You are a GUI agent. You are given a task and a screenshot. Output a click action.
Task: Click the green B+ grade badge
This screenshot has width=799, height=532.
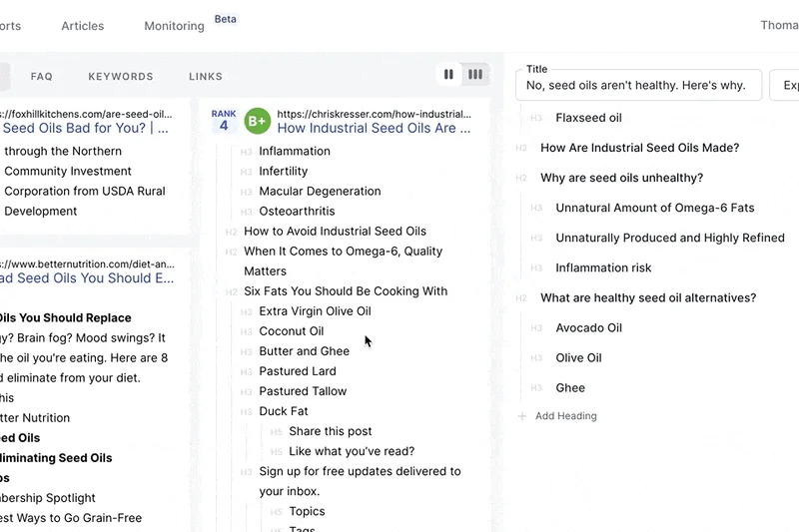257,122
